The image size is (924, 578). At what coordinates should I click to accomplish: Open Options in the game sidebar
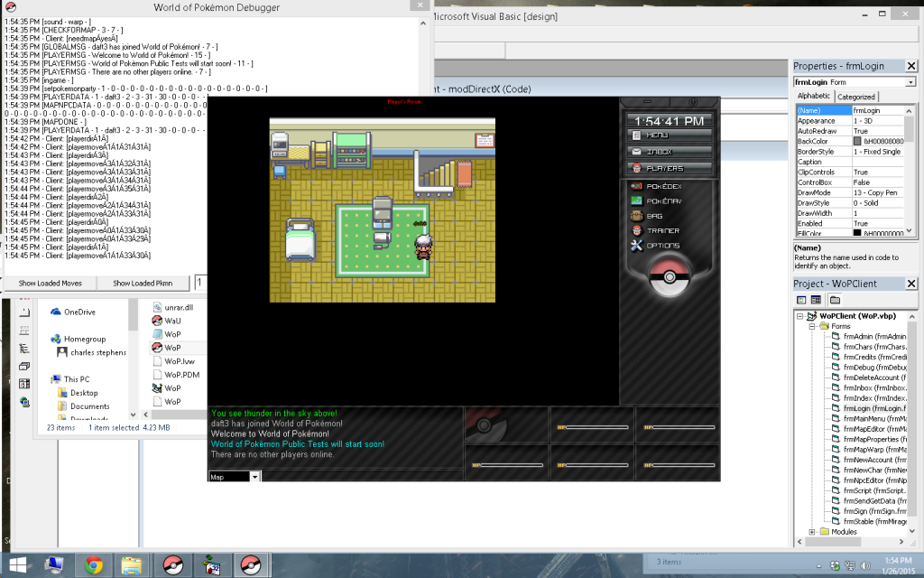[655, 246]
